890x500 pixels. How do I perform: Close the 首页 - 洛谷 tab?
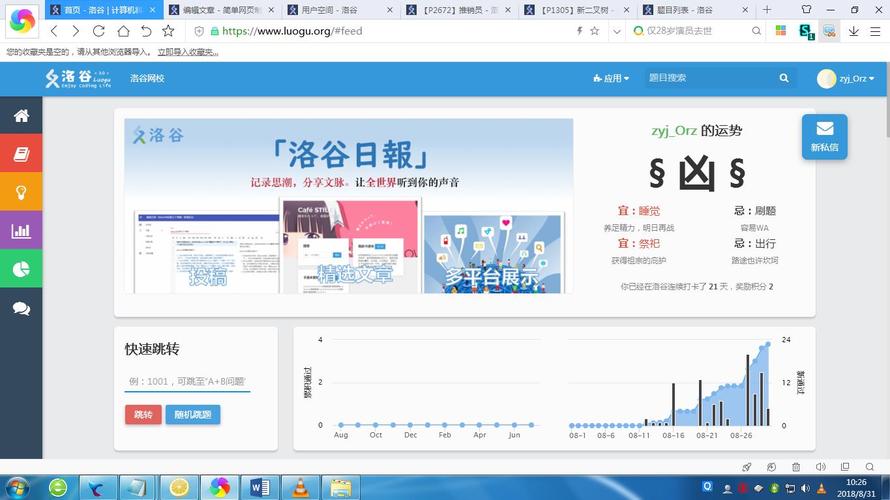coord(153,10)
